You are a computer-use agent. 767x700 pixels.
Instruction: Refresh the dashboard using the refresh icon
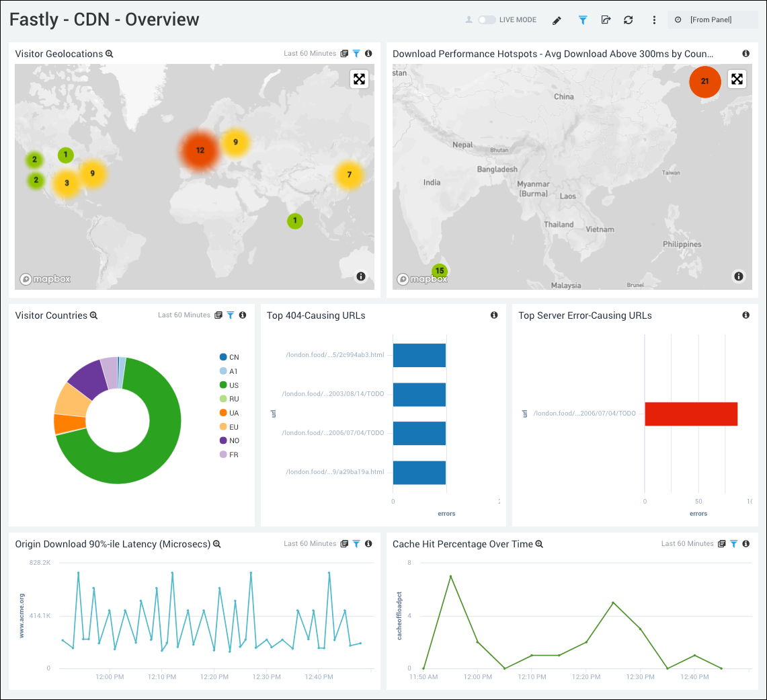628,20
